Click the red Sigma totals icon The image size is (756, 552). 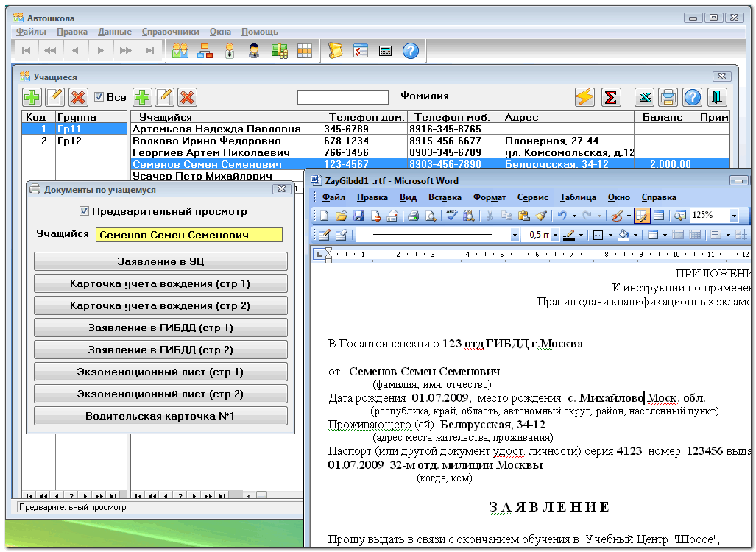610,97
